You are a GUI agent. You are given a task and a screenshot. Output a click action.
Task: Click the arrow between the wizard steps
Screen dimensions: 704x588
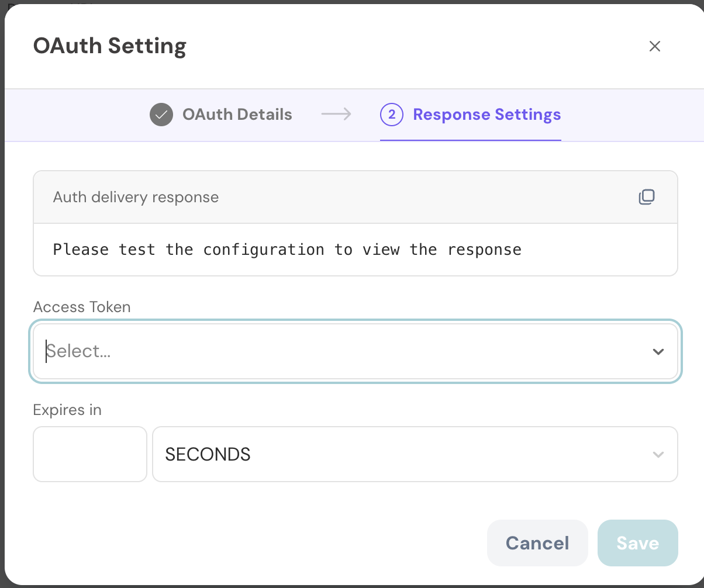[336, 115]
